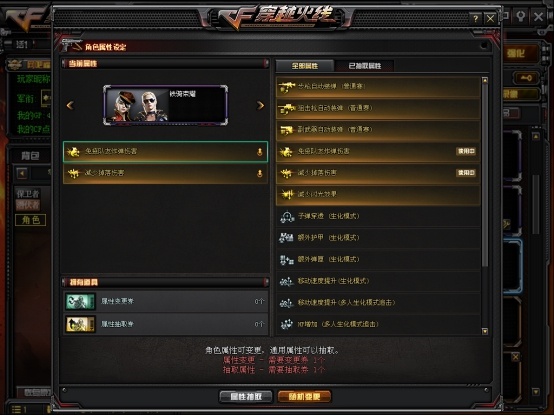Open help with the question mark icon
The width and height of the screenshot is (554, 416).
click(x=476, y=18)
